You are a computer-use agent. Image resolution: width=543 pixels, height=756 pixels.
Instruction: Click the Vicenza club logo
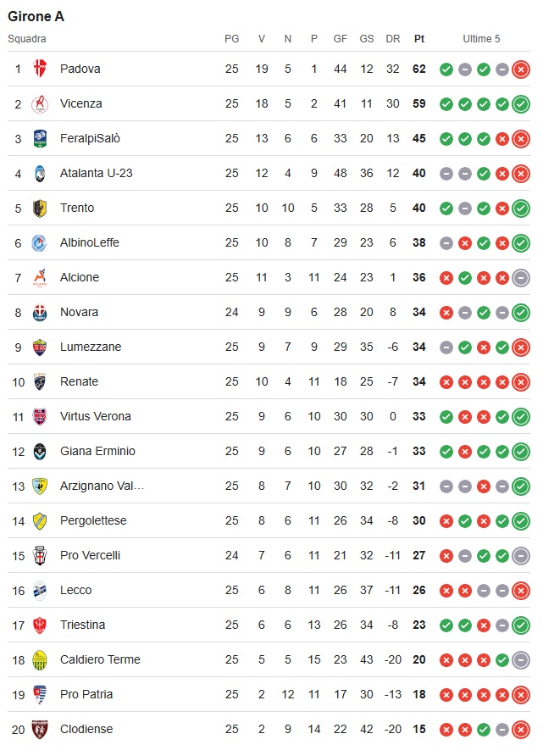pos(40,103)
